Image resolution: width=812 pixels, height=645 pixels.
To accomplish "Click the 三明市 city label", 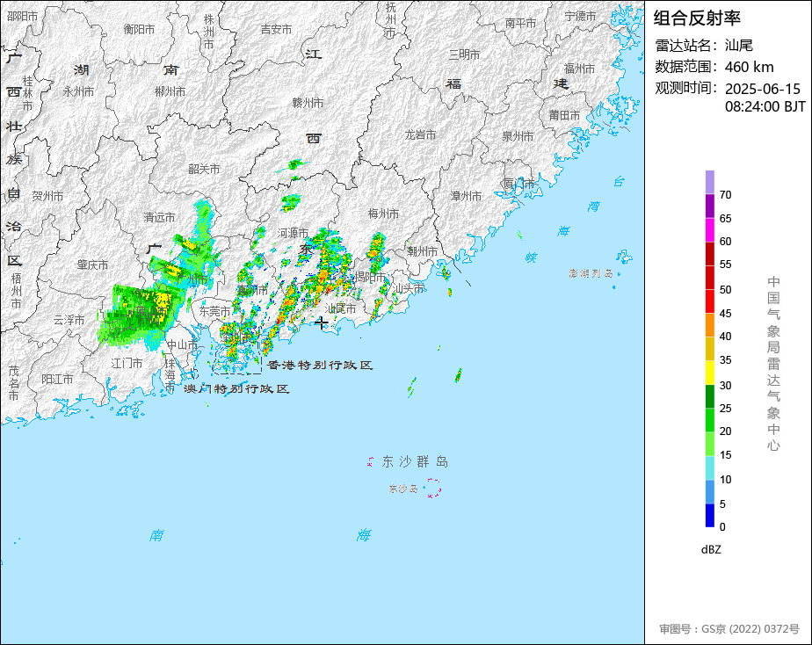I will click(465, 54).
